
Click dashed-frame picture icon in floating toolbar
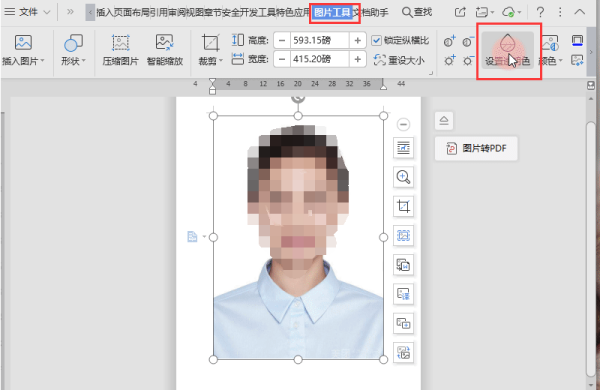[x=403, y=235]
